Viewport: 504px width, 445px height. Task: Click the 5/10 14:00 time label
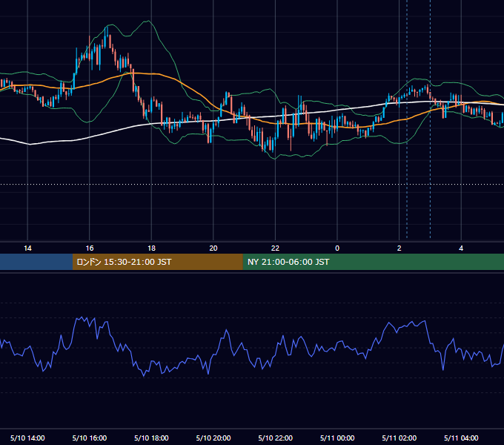click(x=27, y=438)
